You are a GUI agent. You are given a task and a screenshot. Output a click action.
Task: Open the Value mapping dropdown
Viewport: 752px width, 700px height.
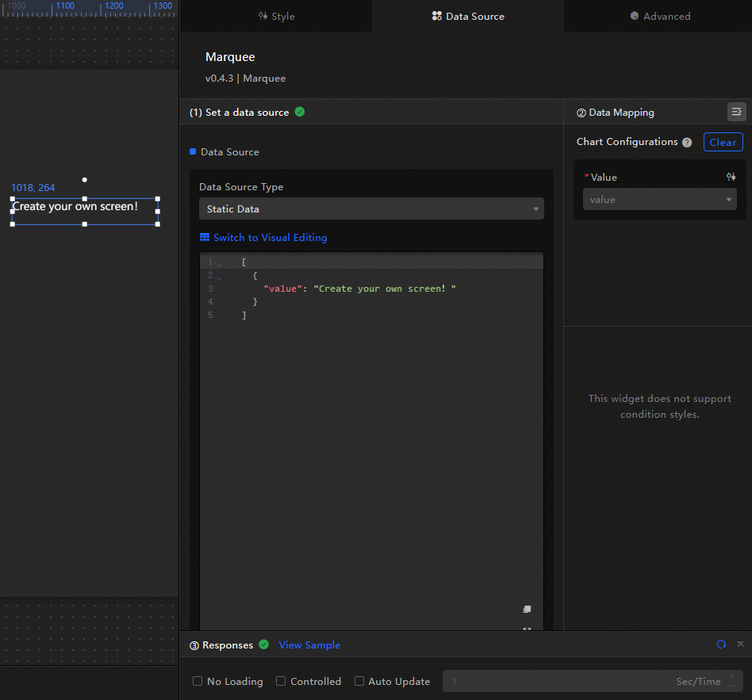pos(659,200)
